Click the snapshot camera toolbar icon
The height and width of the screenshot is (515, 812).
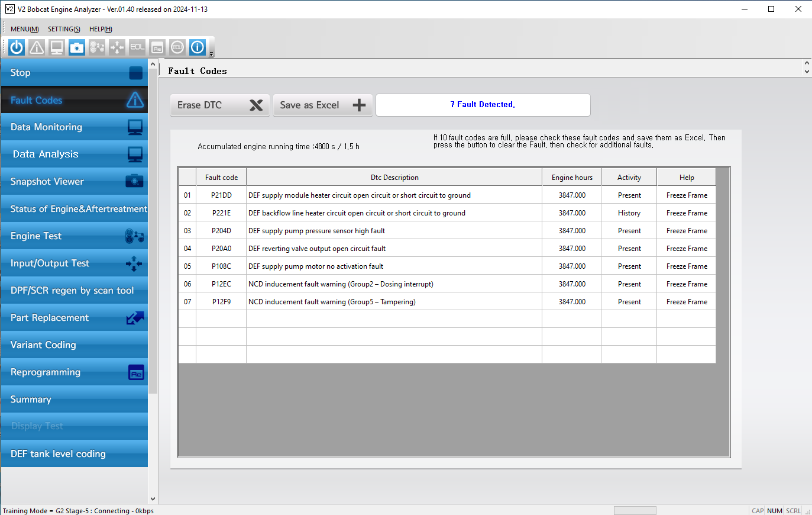(x=77, y=47)
